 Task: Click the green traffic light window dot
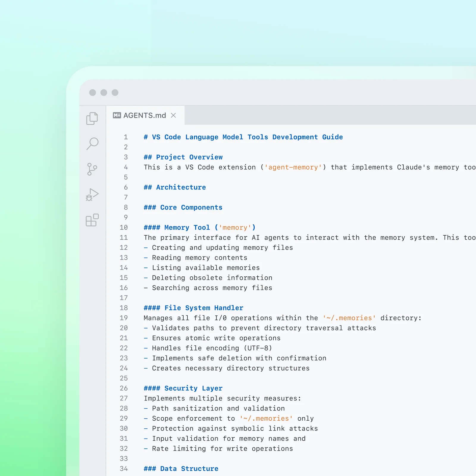(115, 93)
